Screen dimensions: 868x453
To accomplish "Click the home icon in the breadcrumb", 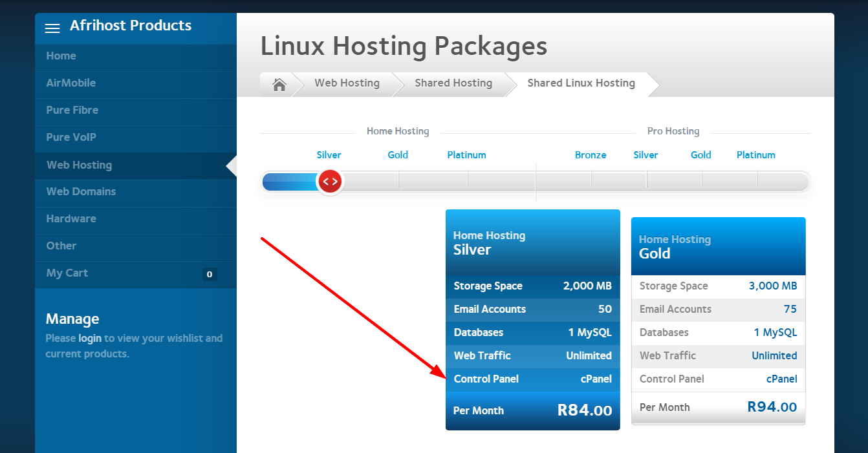I will coord(279,85).
